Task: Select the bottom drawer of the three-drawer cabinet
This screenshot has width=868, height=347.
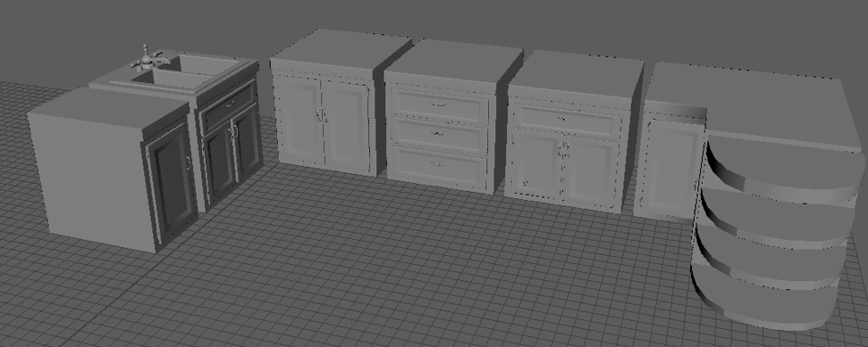Action: tap(439, 165)
